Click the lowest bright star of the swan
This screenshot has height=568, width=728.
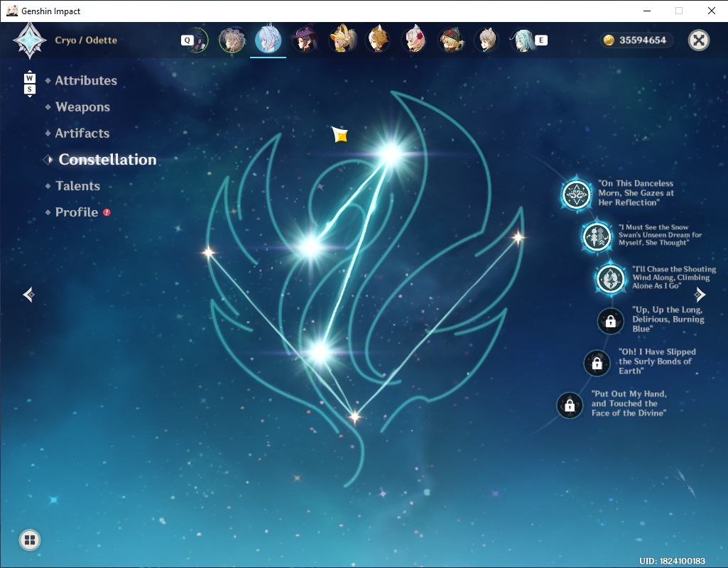[320, 351]
